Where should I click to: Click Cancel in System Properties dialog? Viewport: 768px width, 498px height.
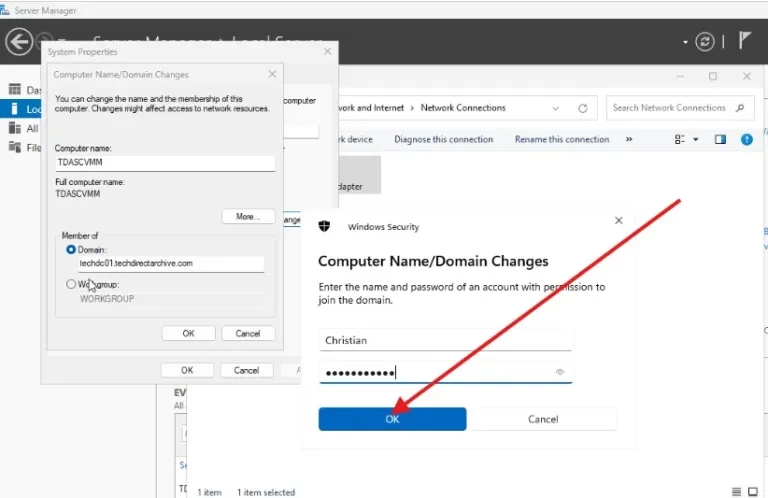click(x=246, y=370)
